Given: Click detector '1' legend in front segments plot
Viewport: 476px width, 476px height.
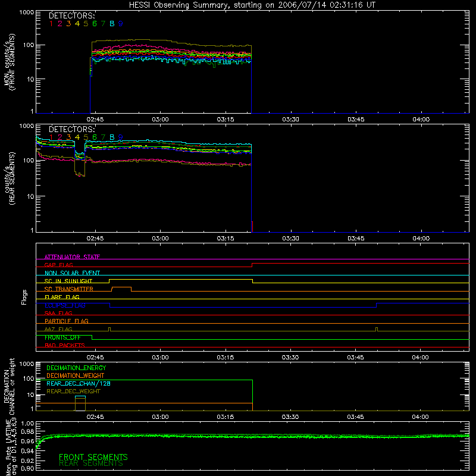Looking at the screenshot, I should (x=51, y=24).
